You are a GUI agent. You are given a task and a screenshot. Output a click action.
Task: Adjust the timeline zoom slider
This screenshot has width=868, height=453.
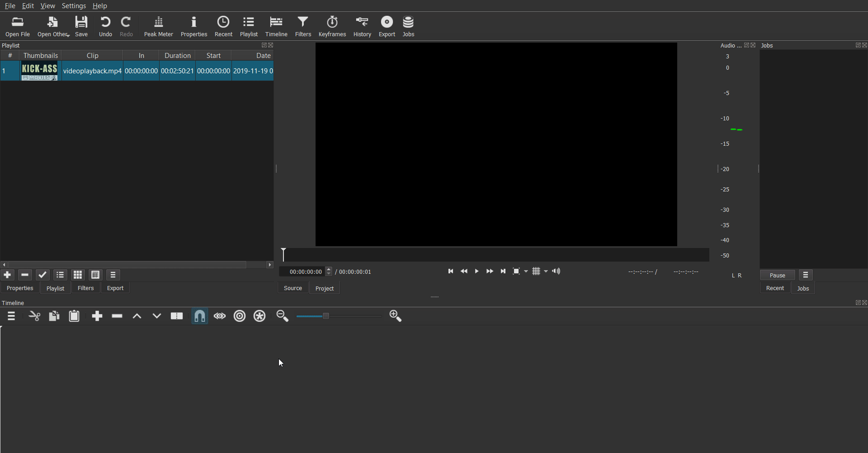pos(326,316)
